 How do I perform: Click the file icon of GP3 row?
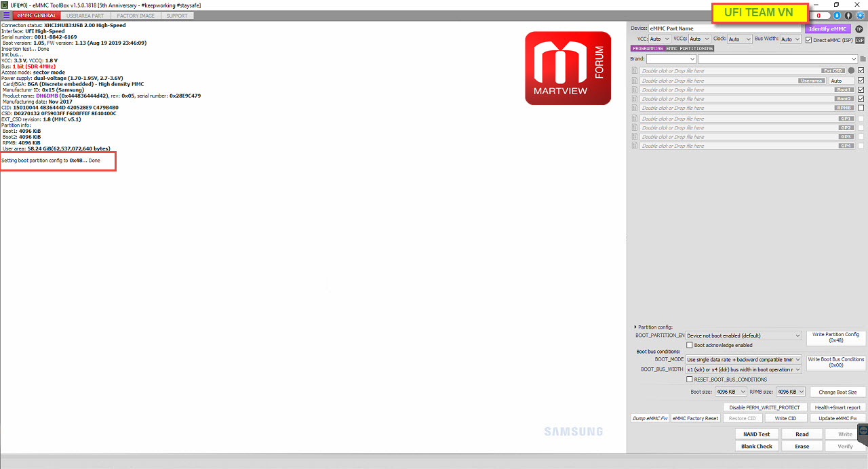[x=635, y=137]
